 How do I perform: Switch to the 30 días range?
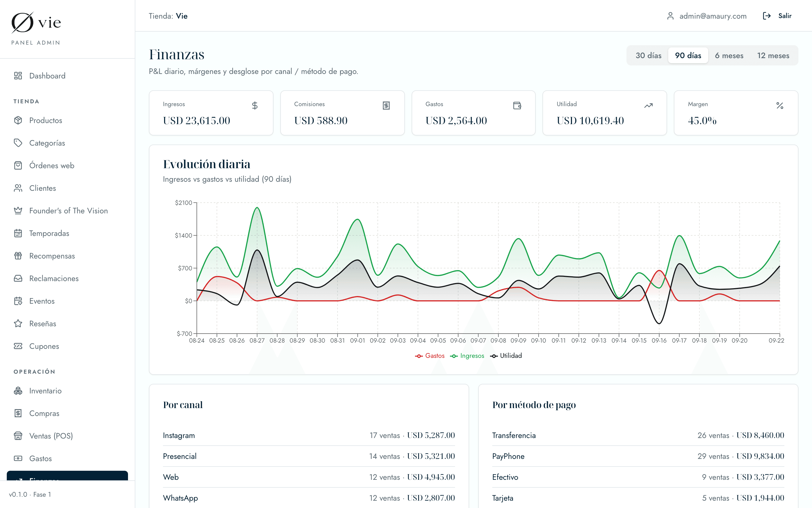click(648, 55)
